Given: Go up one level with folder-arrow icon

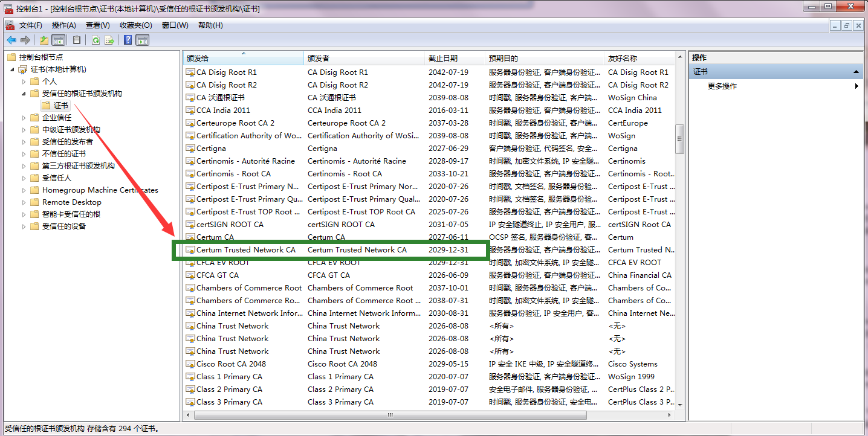Looking at the screenshot, I should [x=44, y=40].
